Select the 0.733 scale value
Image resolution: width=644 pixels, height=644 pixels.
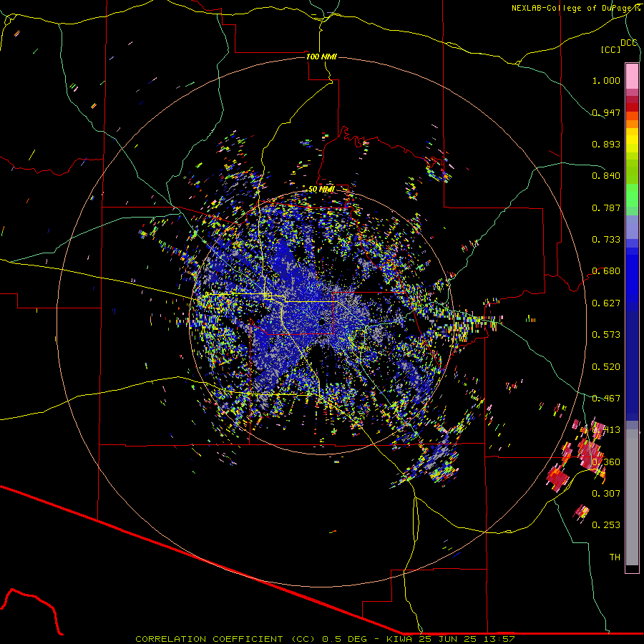coord(606,240)
